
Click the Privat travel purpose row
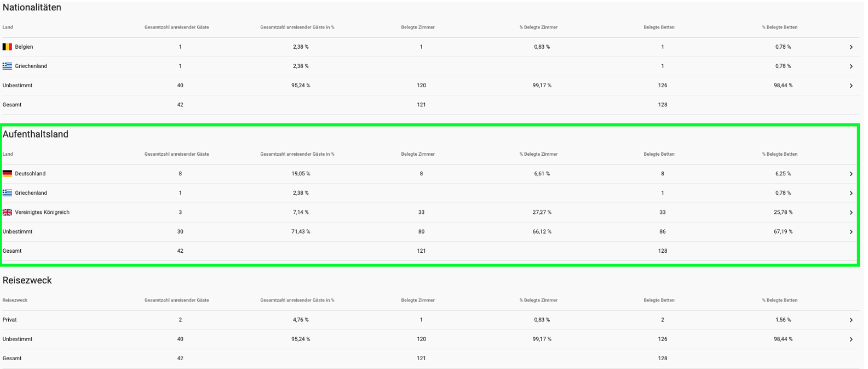point(10,320)
